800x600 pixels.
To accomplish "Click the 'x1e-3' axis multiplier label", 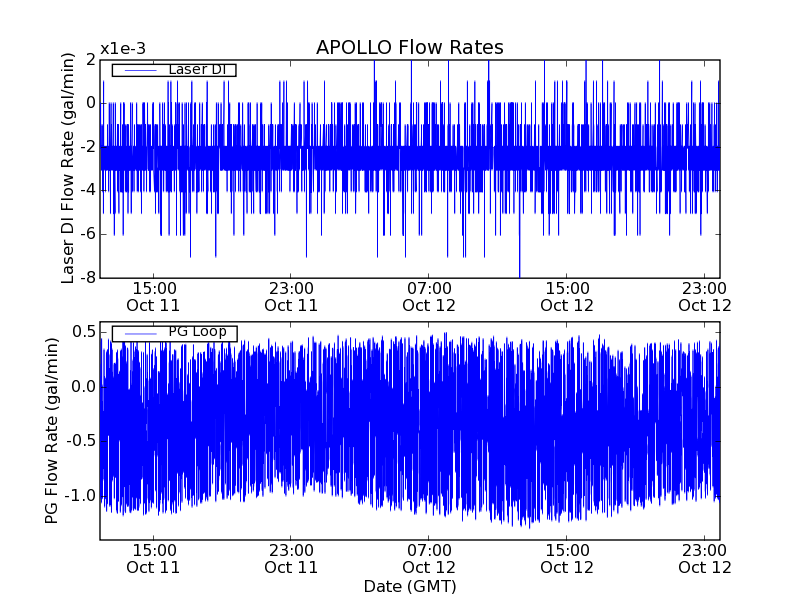I will coord(123,49).
